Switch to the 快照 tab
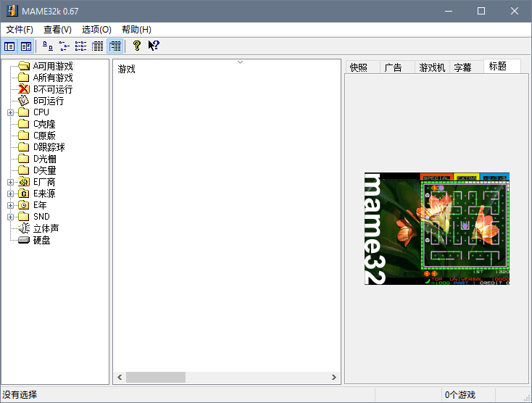 tap(359, 67)
